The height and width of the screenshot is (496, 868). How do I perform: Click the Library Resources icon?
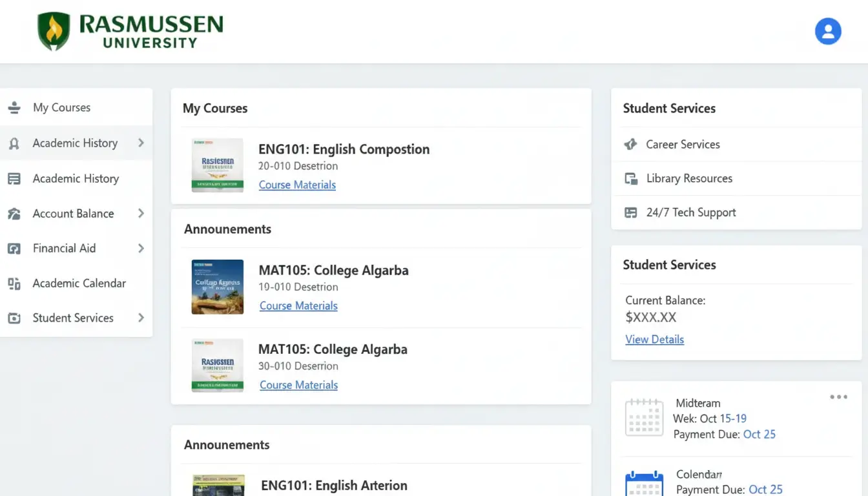tap(631, 179)
